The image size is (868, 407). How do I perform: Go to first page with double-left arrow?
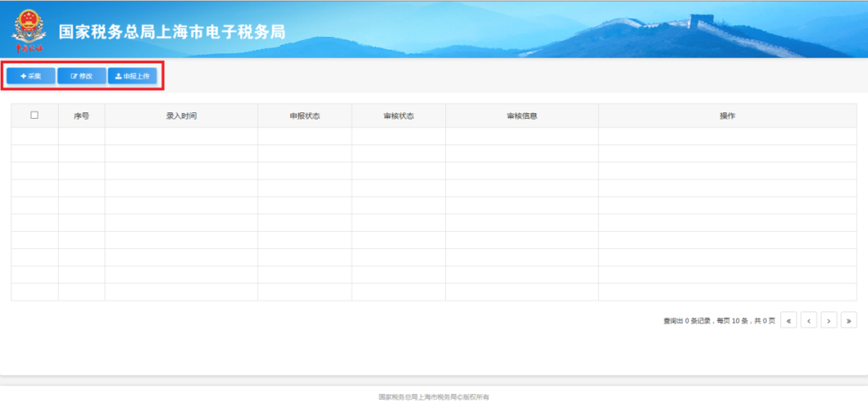coord(788,320)
